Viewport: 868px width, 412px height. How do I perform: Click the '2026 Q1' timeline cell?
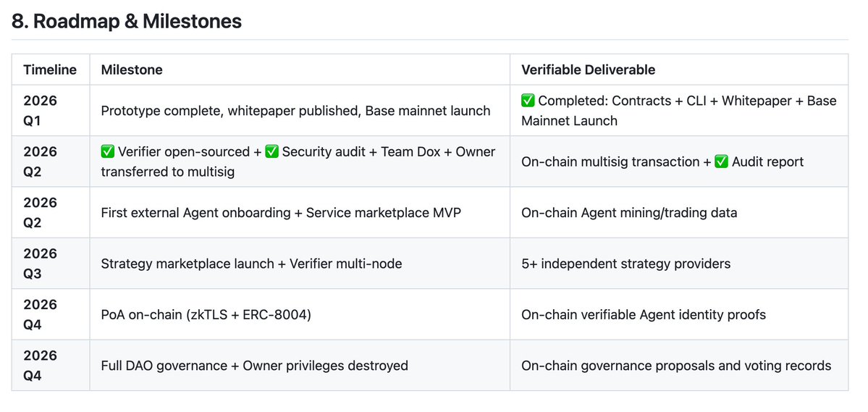(x=40, y=111)
